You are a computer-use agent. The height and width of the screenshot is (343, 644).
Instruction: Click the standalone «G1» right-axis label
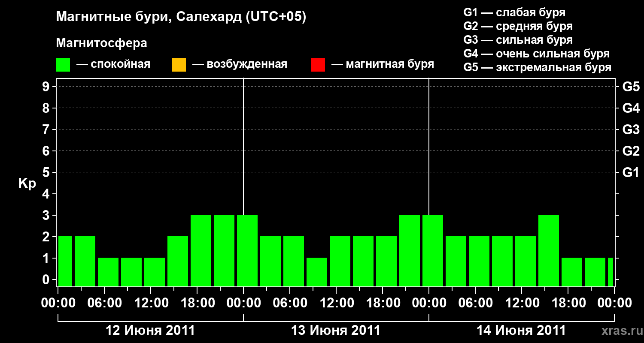click(631, 173)
